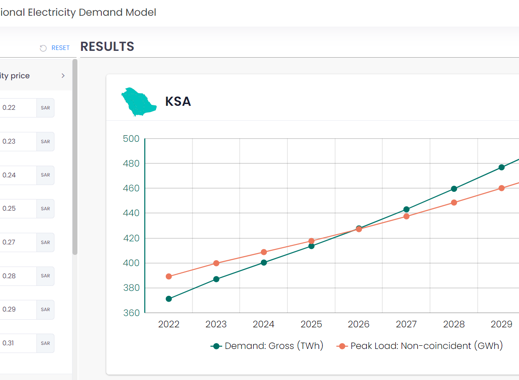Image resolution: width=519 pixels, height=380 pixels.
Task: Click the 500 y-axis label
Action: [x=131, y=139]
